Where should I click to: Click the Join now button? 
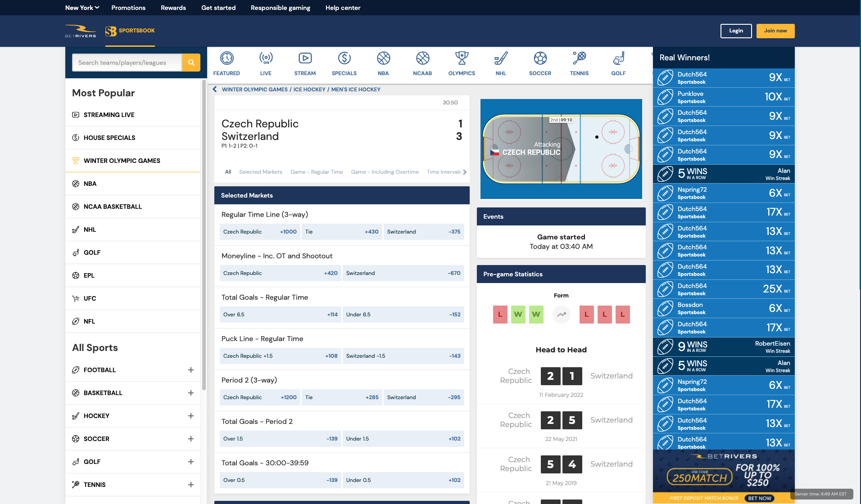click(x=775, y=31)
